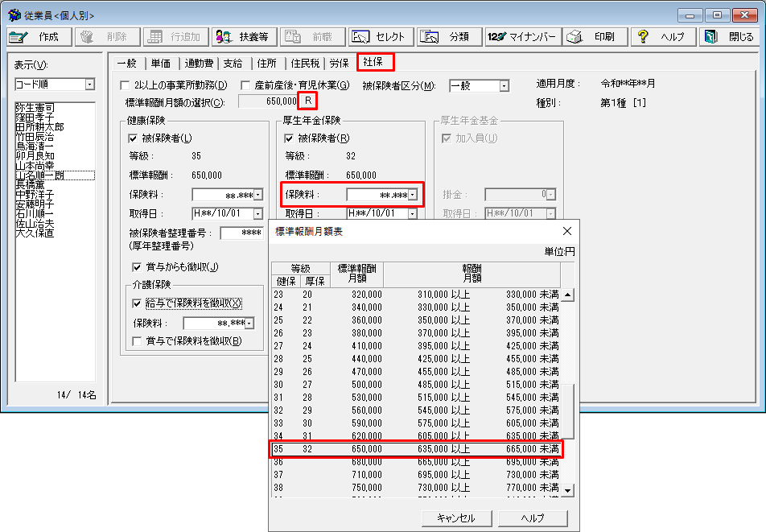
Task: Click the R button beside 標準報酬月額
Action: [x=307, y=101]
